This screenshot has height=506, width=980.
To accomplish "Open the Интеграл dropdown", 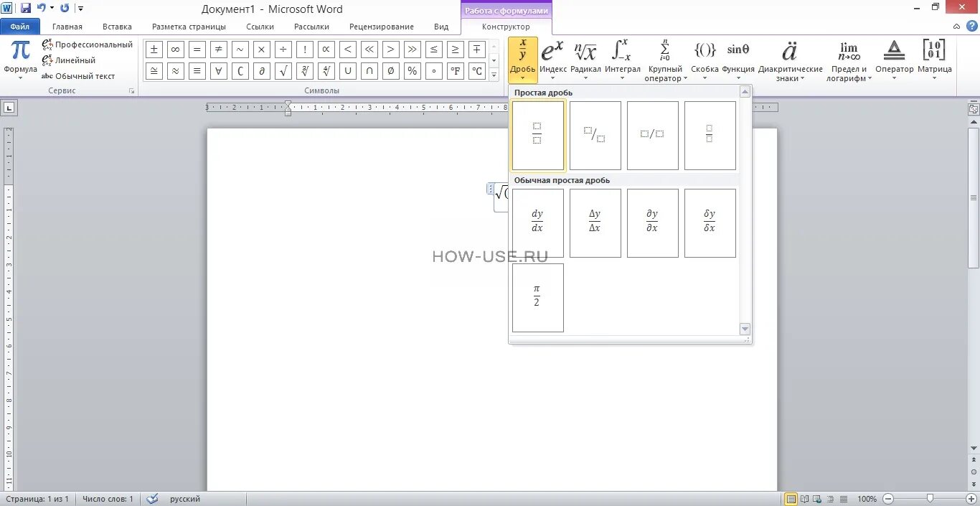I will pyautogui.click(x=622, y=60).
